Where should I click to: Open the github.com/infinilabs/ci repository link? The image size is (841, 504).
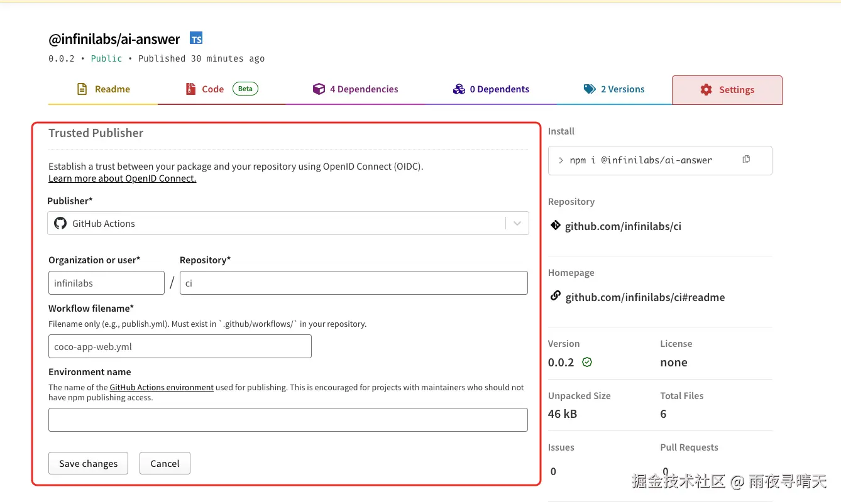[x=623, y=226]
